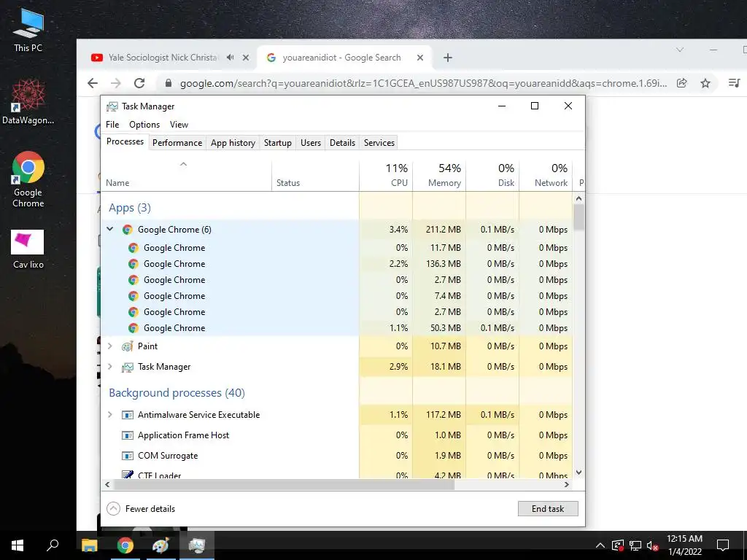This screenshot has height=560, width=747.
Task: Switch to the Services tab
Action: [x=379, y=143]
